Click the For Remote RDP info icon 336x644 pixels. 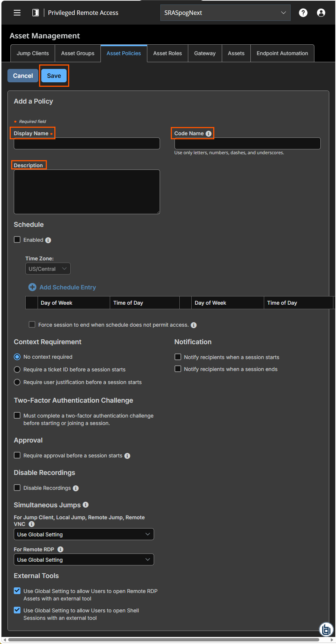pos(61,549)
